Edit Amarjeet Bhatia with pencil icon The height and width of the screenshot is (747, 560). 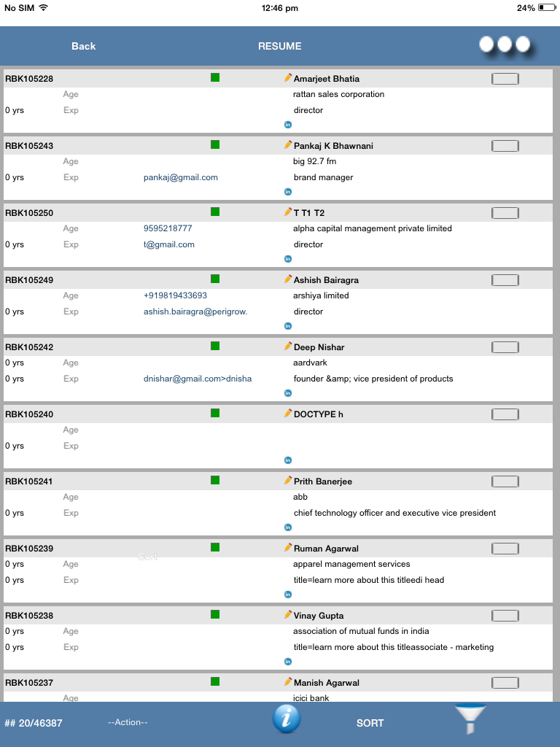coord(287,77)
